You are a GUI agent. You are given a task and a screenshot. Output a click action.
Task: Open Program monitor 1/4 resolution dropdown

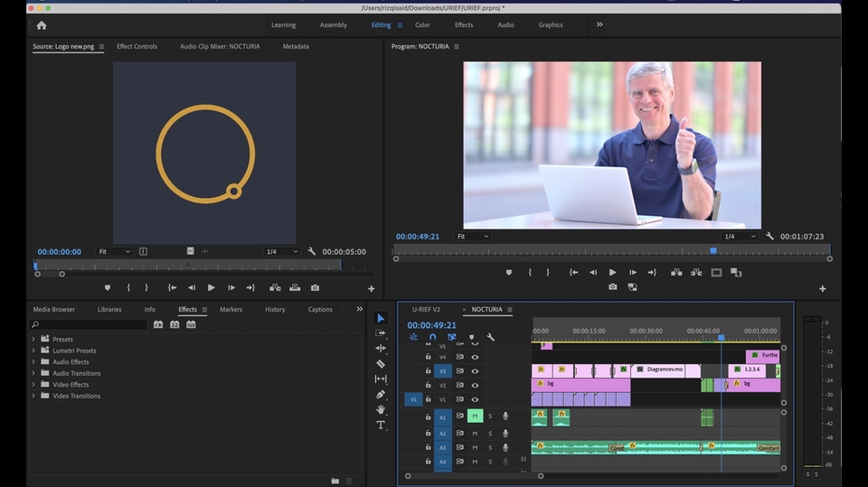point(740,237)
